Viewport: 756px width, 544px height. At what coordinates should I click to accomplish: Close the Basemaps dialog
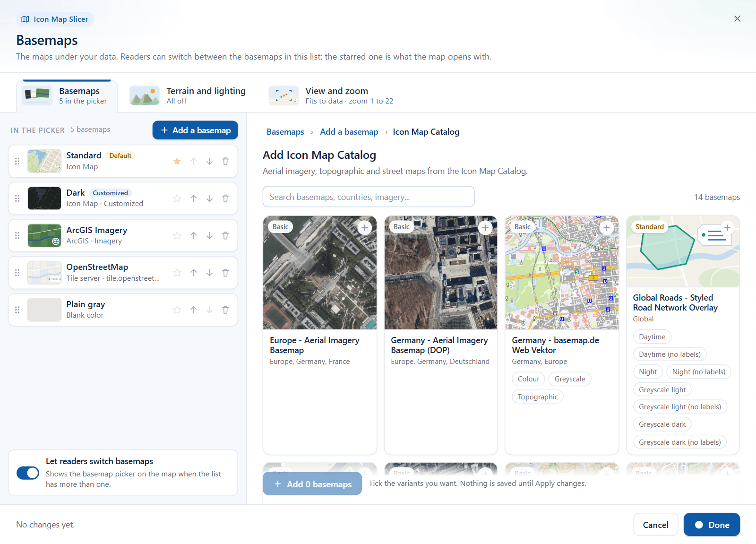pyautogui.click(x=737, y=18)
